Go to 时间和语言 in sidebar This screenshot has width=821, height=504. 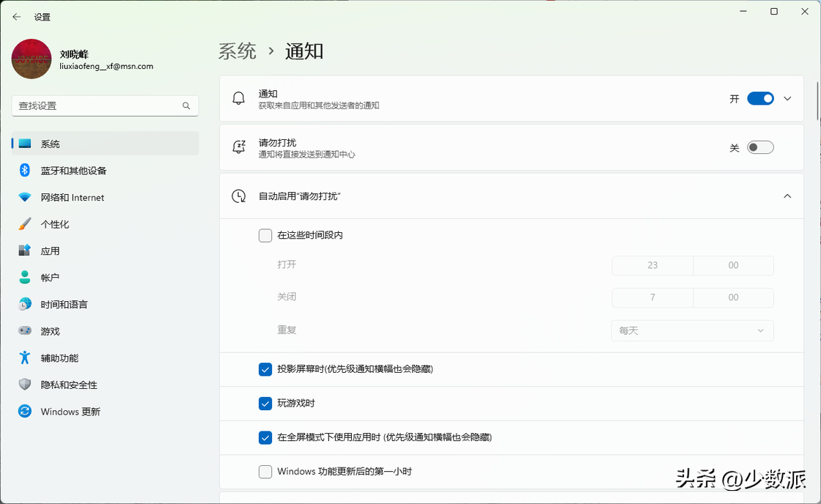click(64, 305)
